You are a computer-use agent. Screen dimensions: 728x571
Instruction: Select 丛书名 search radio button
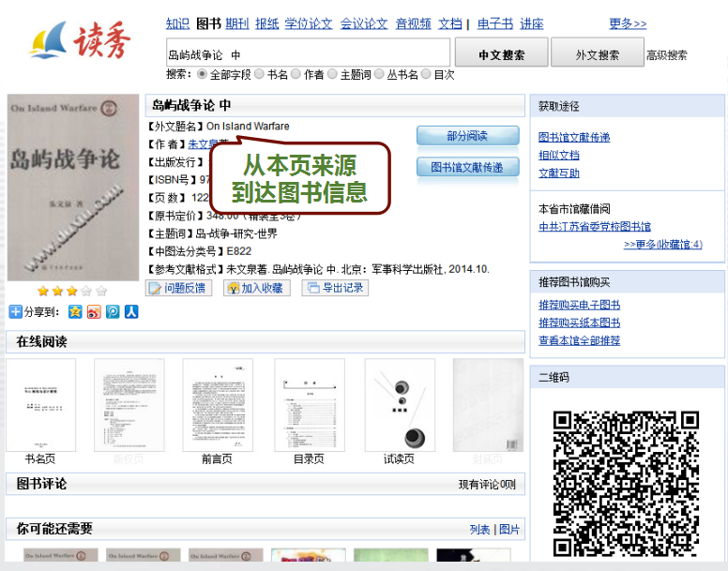click(x=379, y=74)
